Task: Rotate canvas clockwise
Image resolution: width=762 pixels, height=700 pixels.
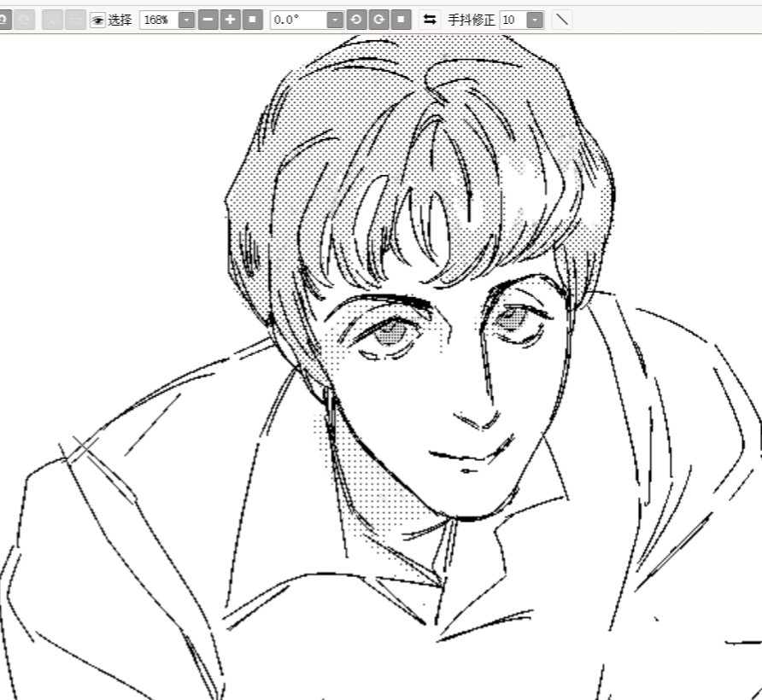Action: click(378, 20)
